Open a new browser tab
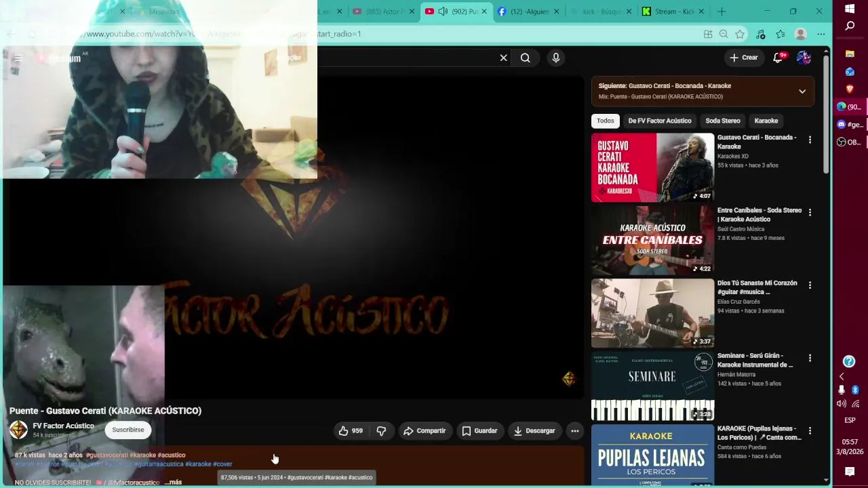Viewport: 868px width, 488px height. pyautogui.click(x=722, y=12)
